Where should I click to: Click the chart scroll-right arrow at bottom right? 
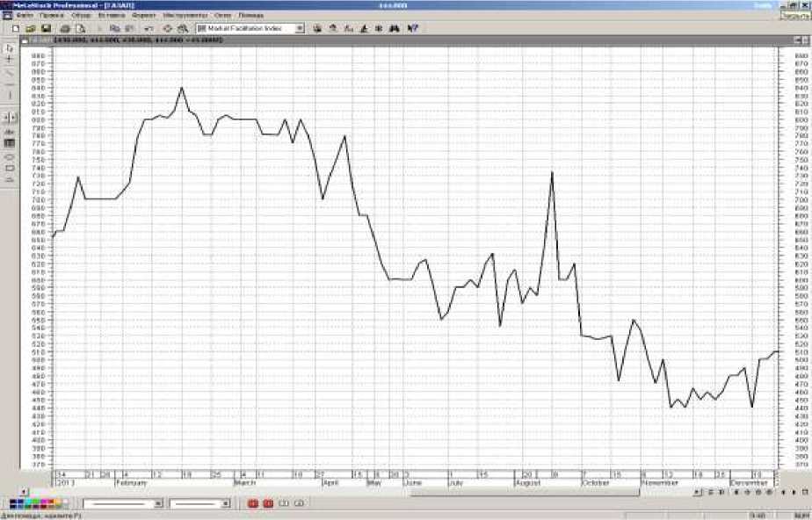(x=794, y=492)
